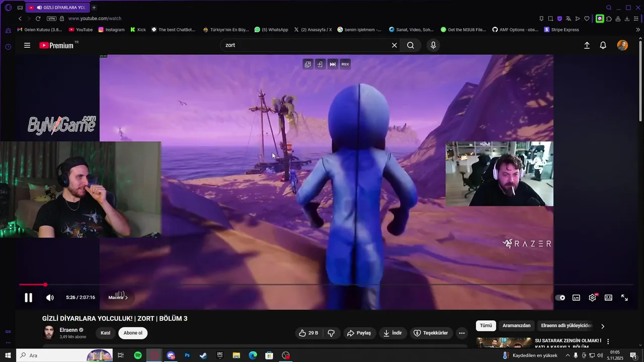644x362 pixels.
Task: Open browser downloads icon
Action: coord(627,19)
